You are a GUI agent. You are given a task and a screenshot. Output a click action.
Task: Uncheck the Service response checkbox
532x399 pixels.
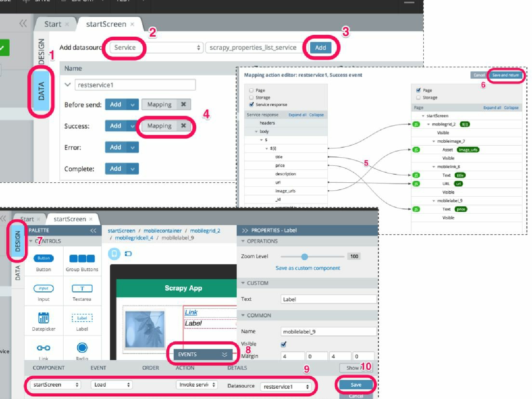251,104
